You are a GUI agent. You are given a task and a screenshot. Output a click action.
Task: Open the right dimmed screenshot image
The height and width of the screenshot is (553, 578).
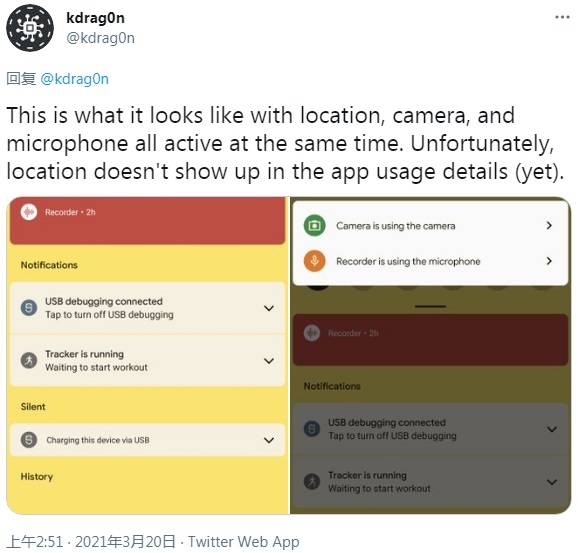pos(431,355)
